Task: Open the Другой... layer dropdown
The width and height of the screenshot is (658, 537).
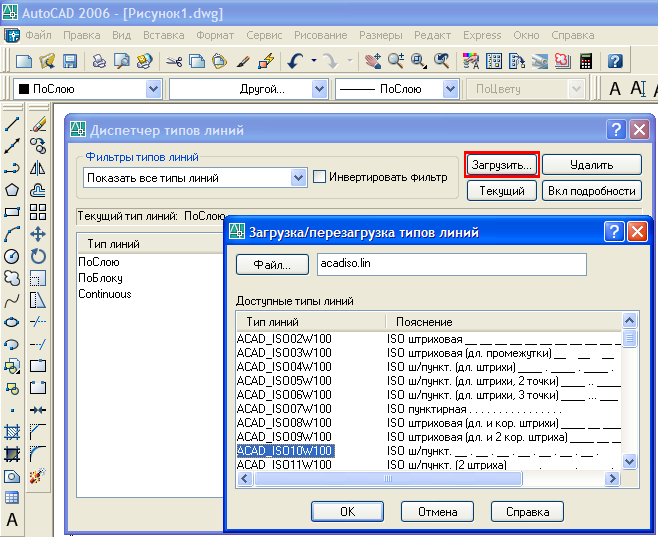Action: (x=320, y=89)
